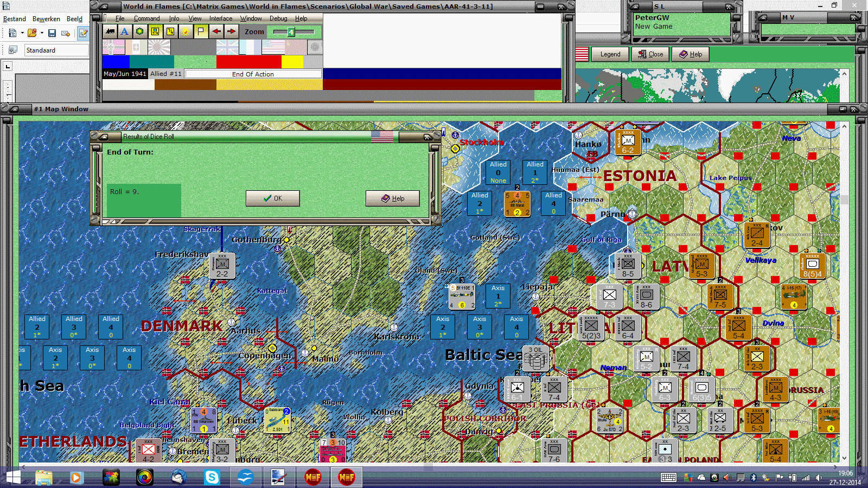Open the Debug menu
The width and height of the screenshot is (868, 488).
278,18
